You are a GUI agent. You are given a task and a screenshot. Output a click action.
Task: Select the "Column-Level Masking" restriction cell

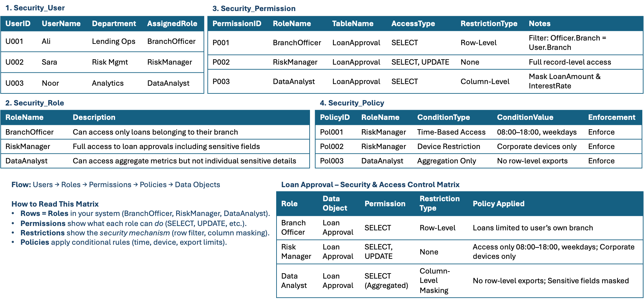pyautogui.click(x=435, y=281)
